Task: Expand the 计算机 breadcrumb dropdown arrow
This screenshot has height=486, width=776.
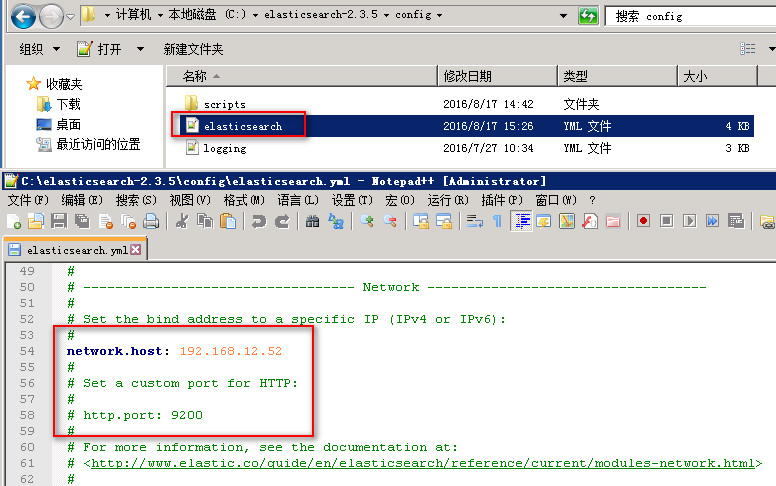Action: tap(160, 15)
